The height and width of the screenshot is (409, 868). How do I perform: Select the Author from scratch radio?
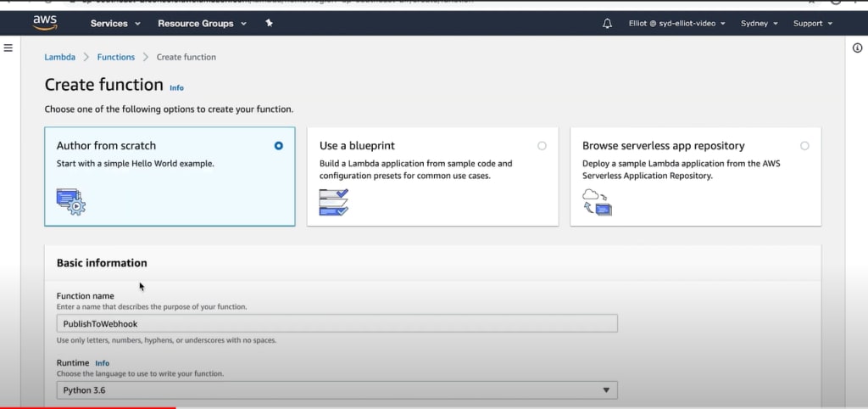point(278,146)
